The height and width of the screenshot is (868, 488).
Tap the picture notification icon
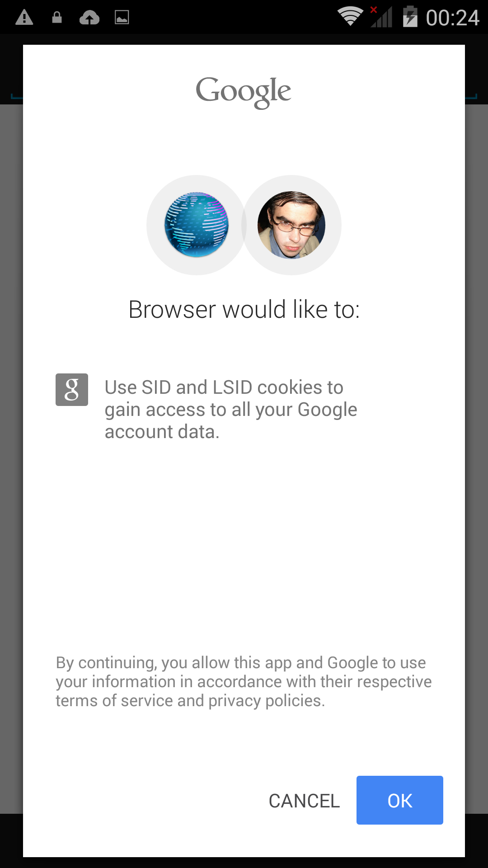point(122,18)
